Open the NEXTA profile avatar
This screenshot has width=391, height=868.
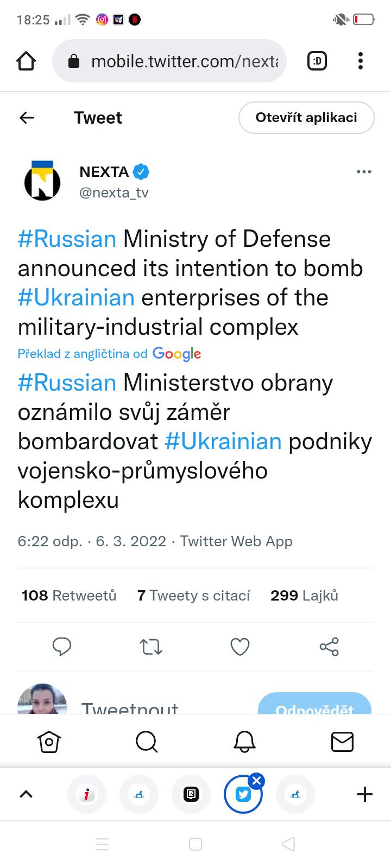click(x=42, y=181)
